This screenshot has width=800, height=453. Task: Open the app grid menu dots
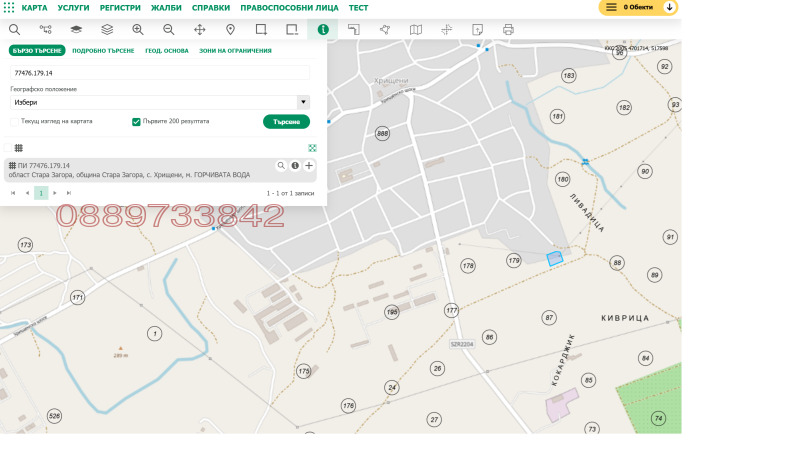click(9, 7)
